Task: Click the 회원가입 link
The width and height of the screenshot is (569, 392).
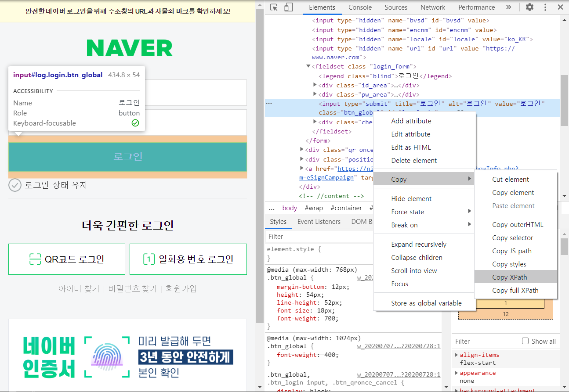Action: point(181,288)
